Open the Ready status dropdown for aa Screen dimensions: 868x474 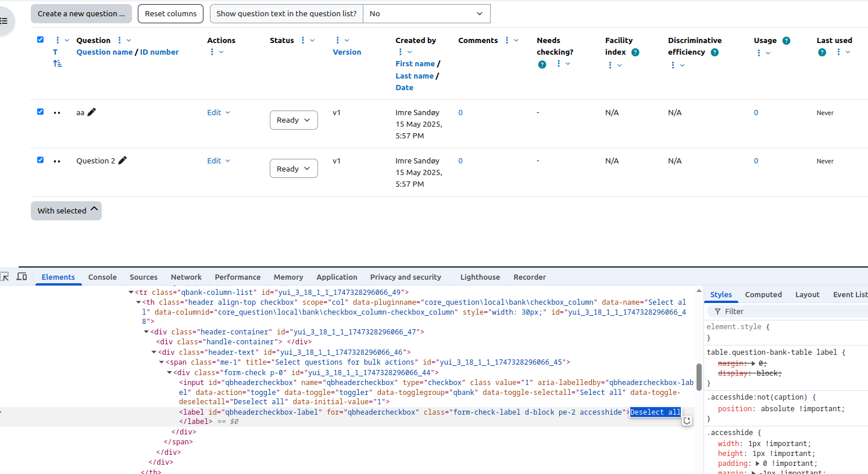click(294, 120)
